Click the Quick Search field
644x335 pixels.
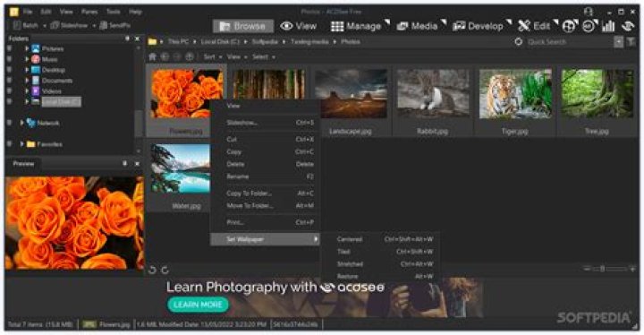click(x=569, y=41)
